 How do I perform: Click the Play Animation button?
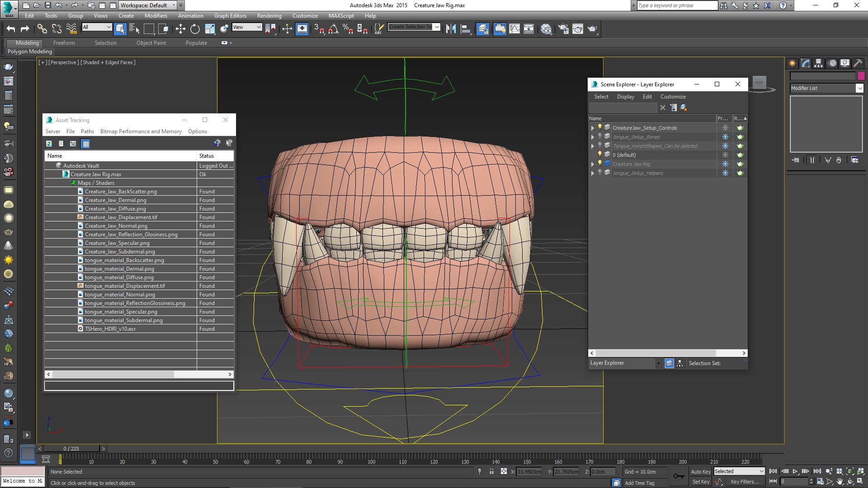[795, 471]
